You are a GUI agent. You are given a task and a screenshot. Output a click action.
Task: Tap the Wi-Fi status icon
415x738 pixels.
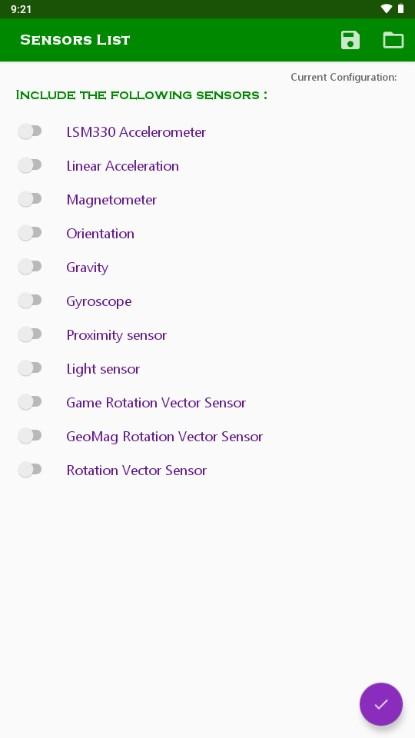point(386,9)
